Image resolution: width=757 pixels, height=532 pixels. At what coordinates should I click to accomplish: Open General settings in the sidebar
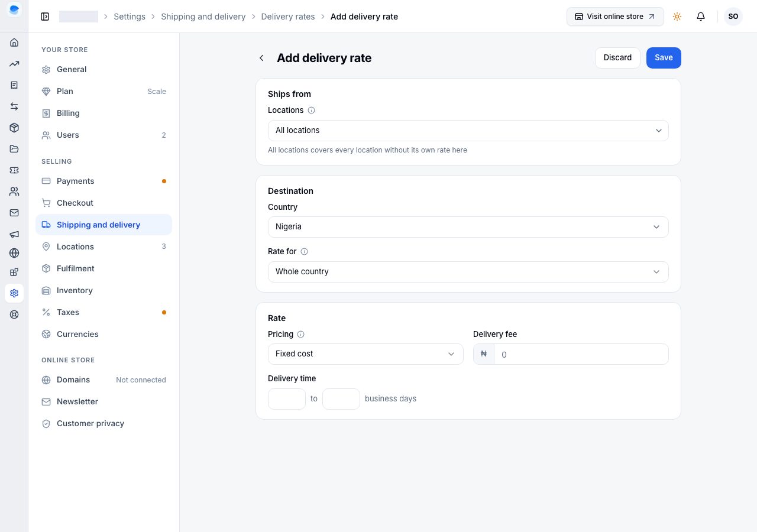pyautogui.click(x=104, y=69)
